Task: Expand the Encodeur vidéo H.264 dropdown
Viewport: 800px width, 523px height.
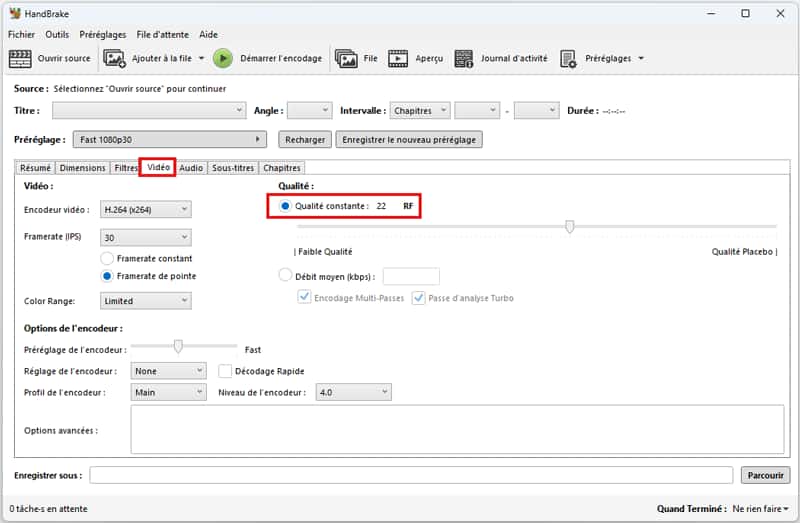Action: [146, 209]
